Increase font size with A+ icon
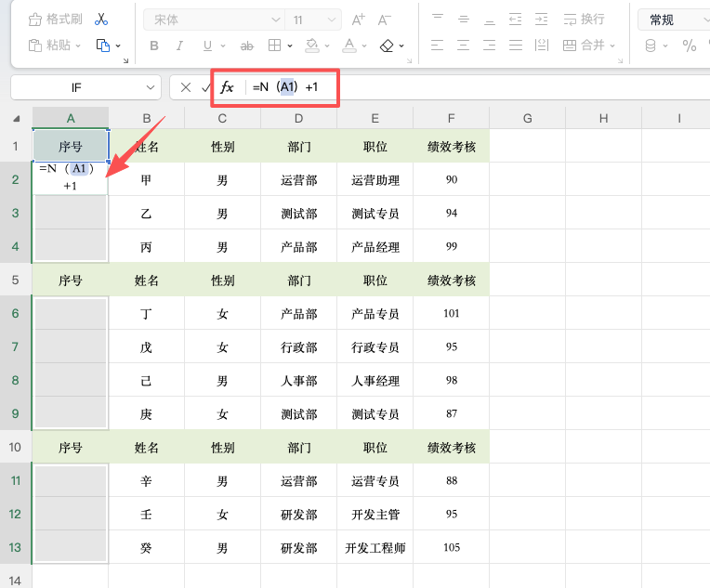 358,20
